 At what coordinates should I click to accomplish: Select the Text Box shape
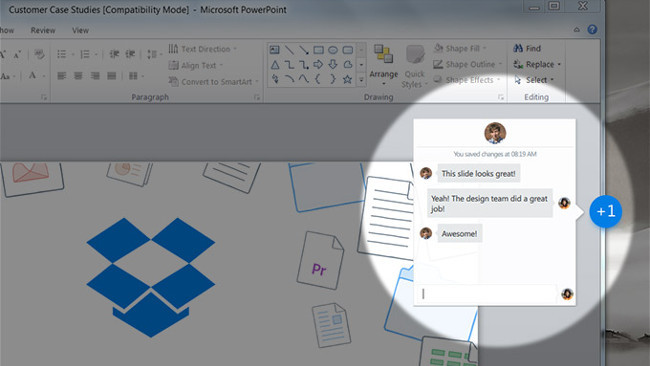274,50
